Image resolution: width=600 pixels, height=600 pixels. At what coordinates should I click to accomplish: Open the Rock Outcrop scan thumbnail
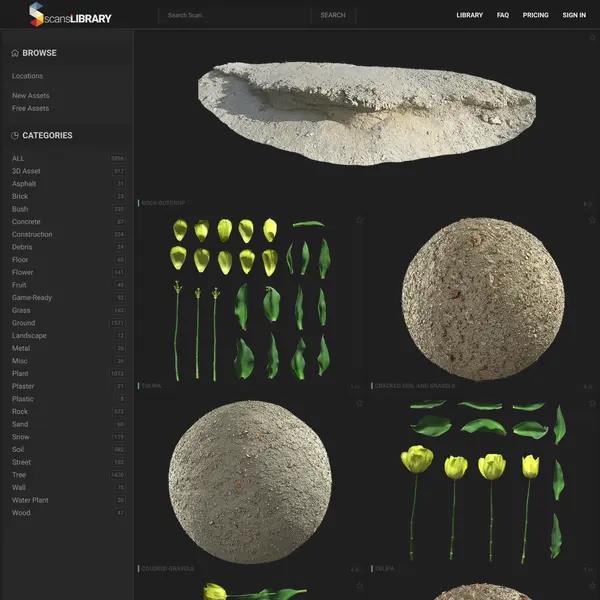pyautogui.click(x=367, y=113)
